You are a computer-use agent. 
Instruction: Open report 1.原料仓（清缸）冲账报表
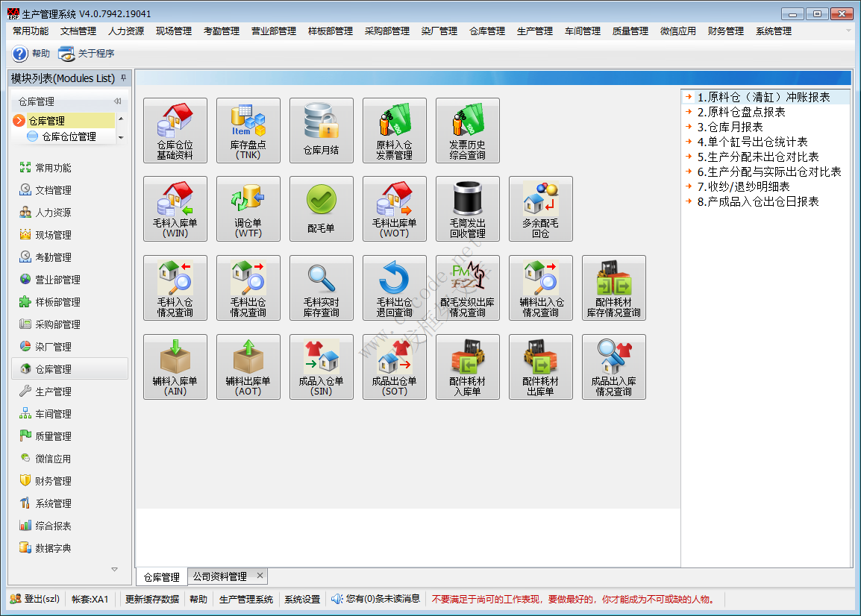tap(763, 97)
